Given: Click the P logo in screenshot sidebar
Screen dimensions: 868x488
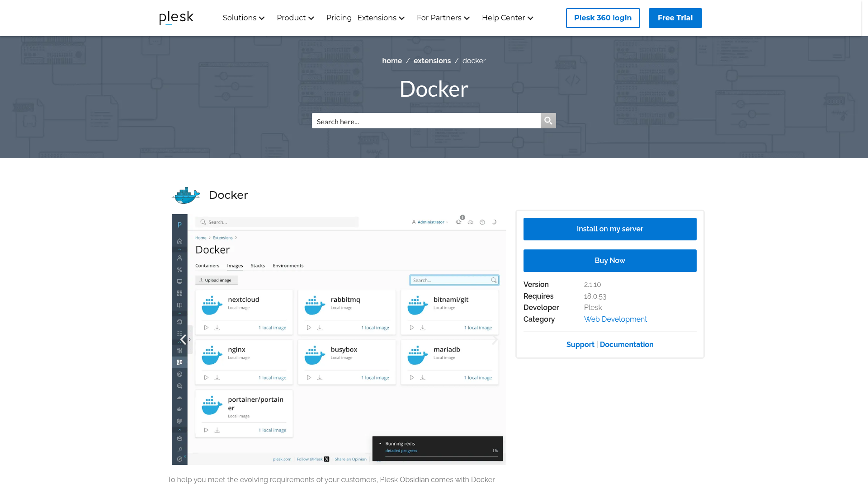Looking at the screenshot, I should pos(179,225).
